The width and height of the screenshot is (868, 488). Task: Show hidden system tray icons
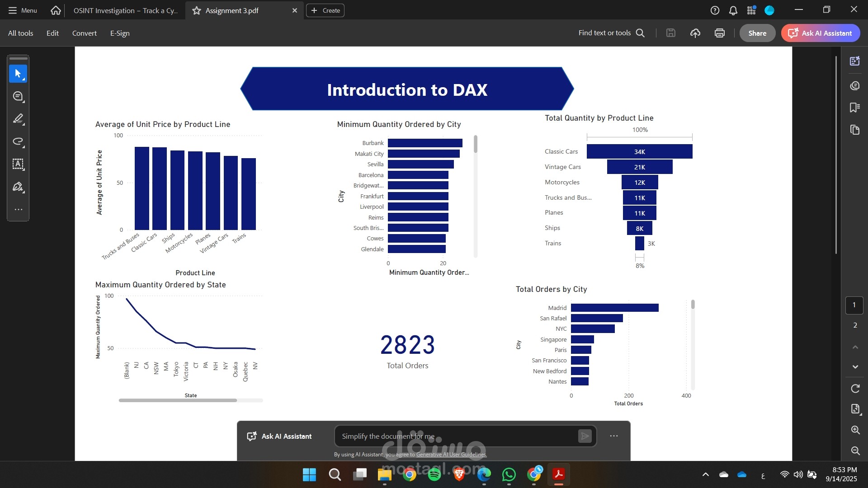(x=705, y=474)
